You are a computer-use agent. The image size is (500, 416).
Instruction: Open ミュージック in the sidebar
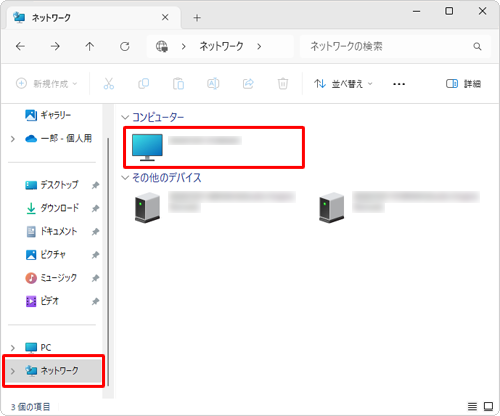(51, 278)
